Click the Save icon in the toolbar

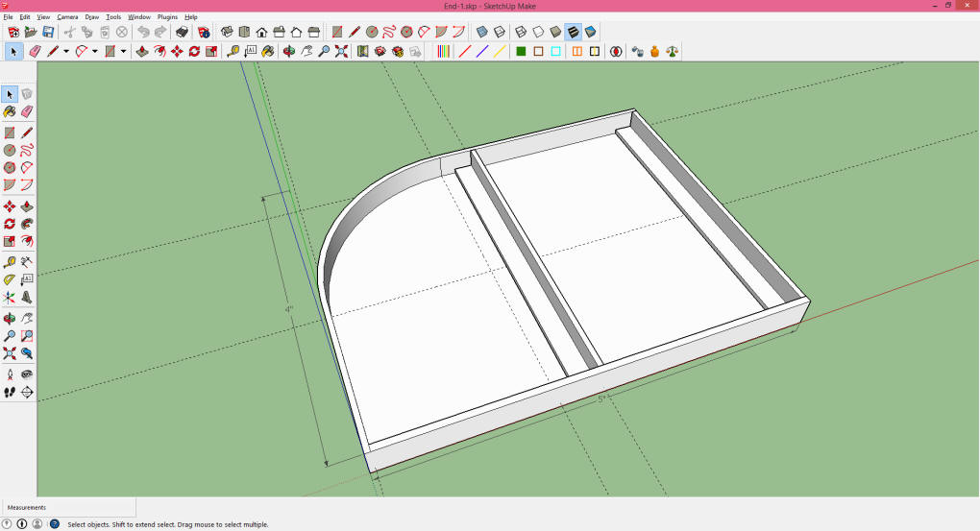click(48, 32)
